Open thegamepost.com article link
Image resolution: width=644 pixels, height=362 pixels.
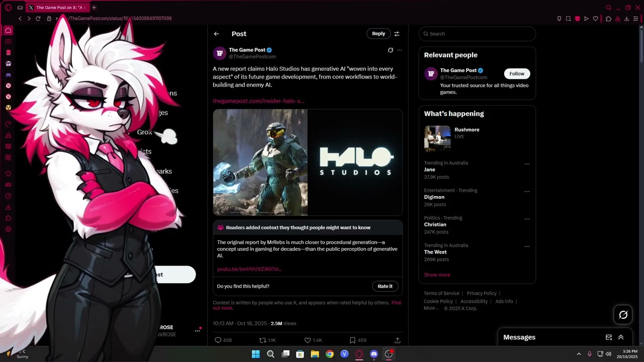coord(258,101)
